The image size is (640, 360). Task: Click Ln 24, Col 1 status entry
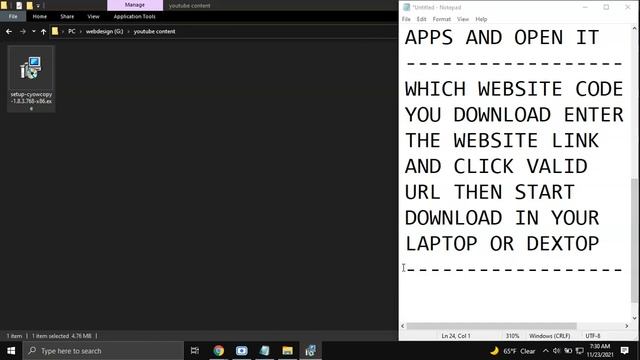click(x=456, y=336)
